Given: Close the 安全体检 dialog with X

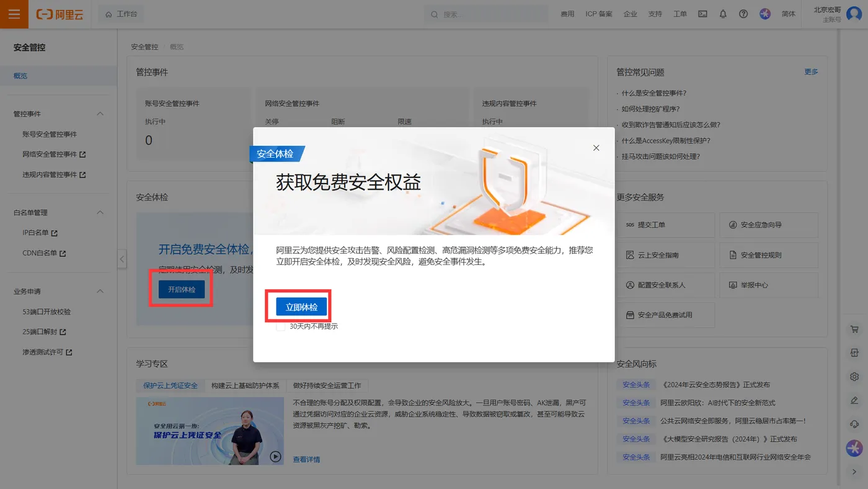Looking at the screenshot, I should click(596, 148).
